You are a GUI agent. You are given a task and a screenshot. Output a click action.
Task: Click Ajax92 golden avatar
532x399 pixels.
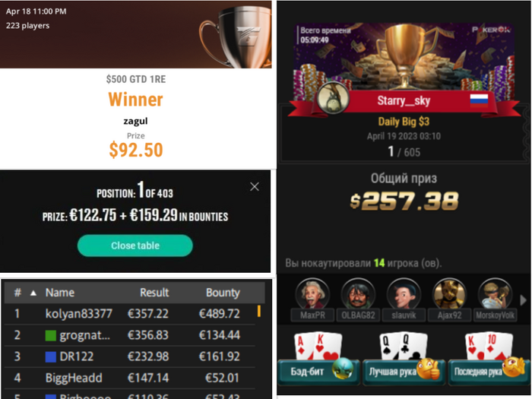click(449, 294)
